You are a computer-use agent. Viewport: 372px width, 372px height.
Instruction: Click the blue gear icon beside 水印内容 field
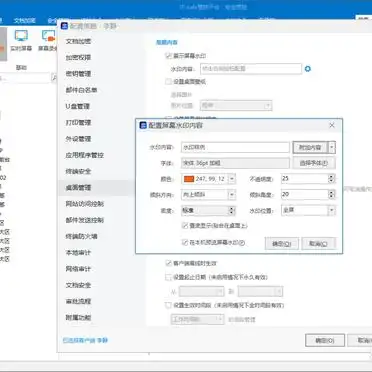pyautogui.click(x=308, y=69)
